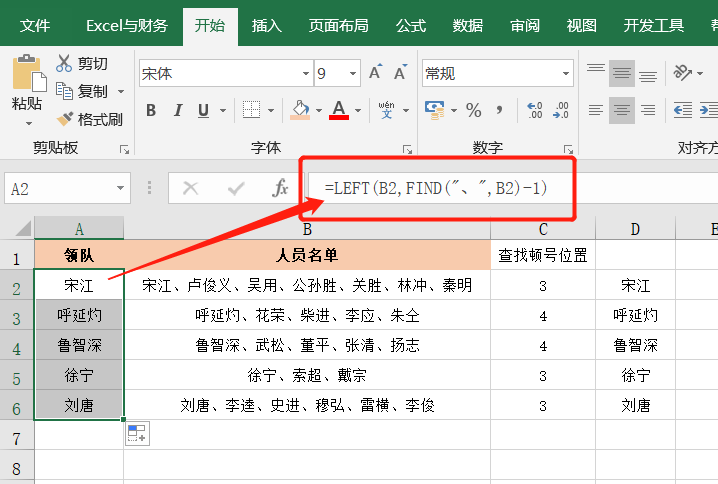Cancel formula entry X button
718x484 pixels.
[x=190, y=188]
